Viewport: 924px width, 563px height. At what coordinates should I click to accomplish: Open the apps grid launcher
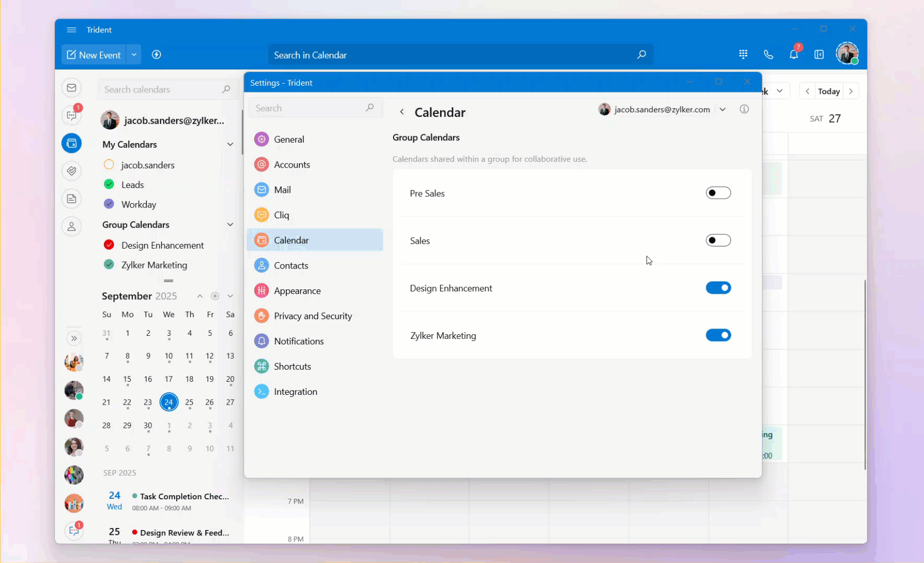(743, 54)
